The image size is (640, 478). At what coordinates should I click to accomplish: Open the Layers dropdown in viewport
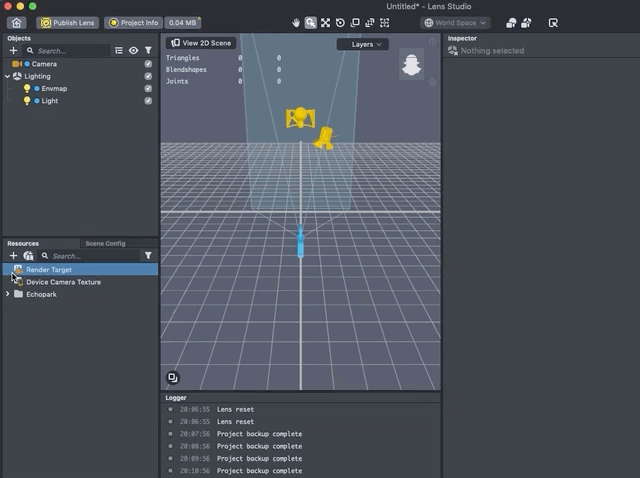(361, 44)
